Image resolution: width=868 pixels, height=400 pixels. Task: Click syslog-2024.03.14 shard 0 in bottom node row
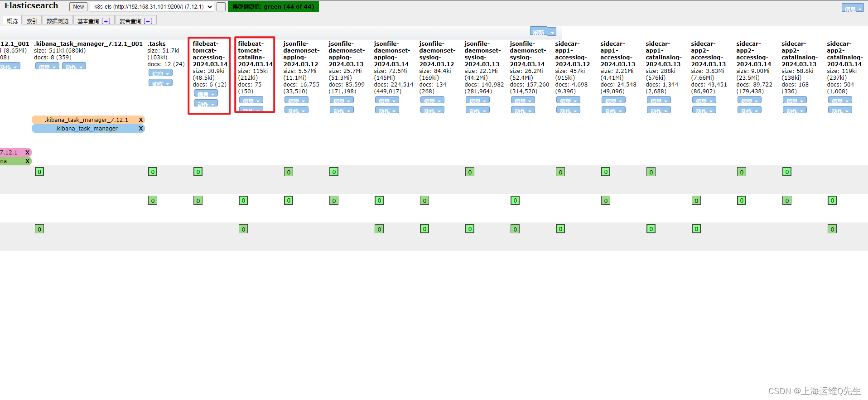point(515,229)
